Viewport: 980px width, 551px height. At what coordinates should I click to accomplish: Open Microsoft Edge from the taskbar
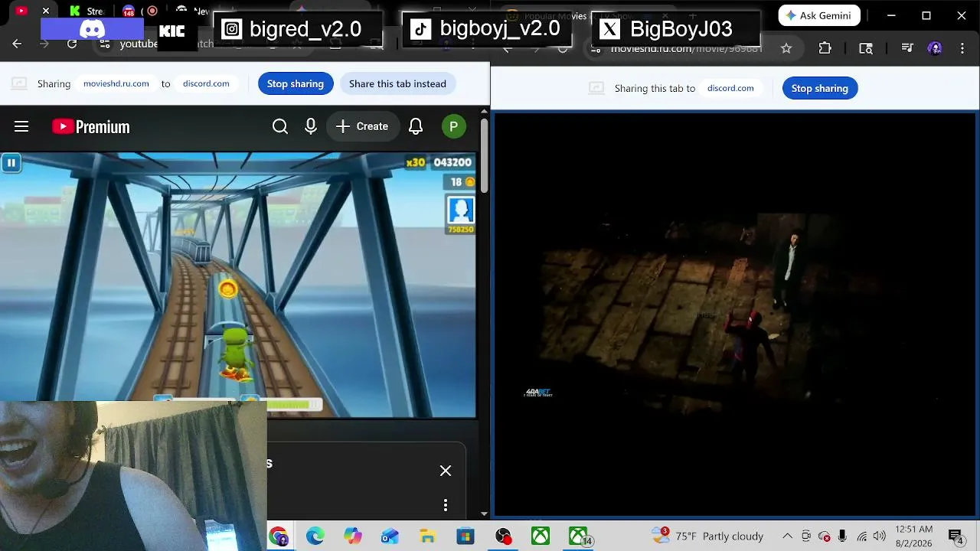pos(315,536)
